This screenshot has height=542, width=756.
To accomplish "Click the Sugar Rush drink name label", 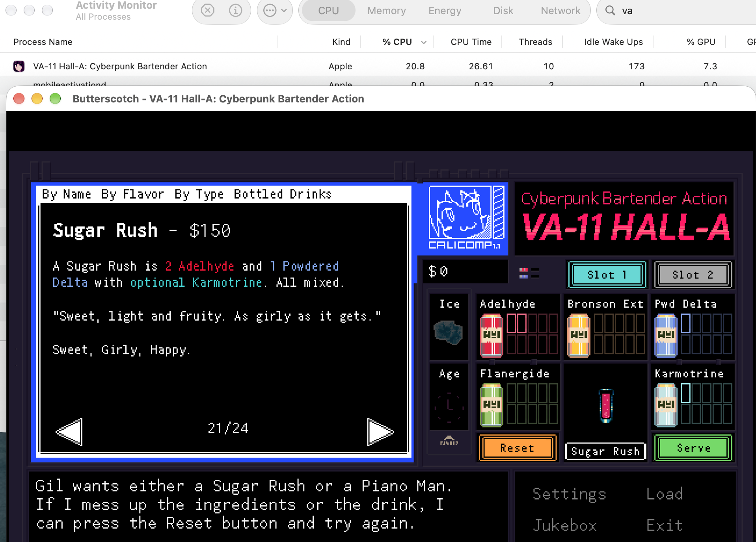I will [605, 451].
